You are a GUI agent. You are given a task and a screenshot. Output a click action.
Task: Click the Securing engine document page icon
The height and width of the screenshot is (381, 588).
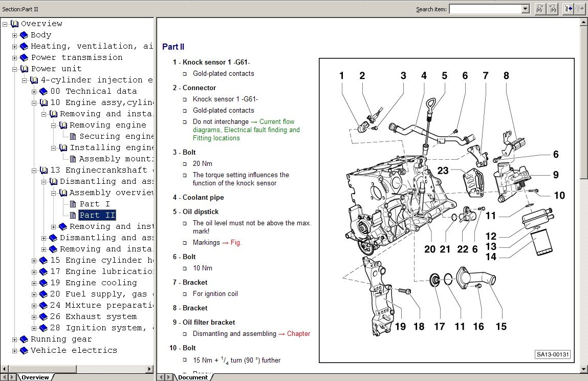pyautogui.click(x=73, y=136)
